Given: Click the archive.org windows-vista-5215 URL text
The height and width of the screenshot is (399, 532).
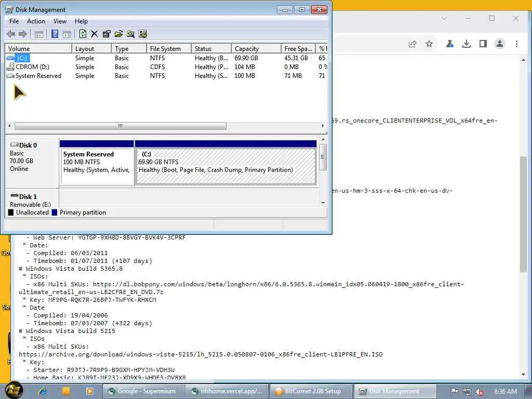Looking at the screenshot, I should pyautogui.click(x=201, y=354).
